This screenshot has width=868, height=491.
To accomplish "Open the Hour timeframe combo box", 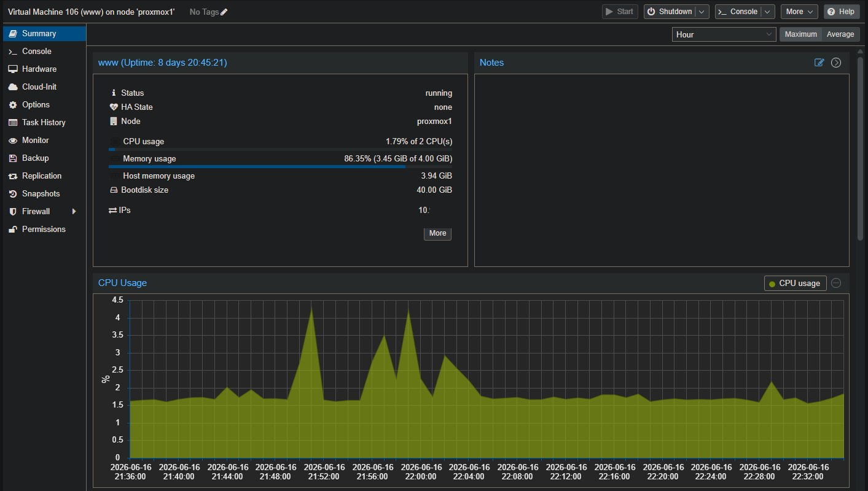I will coord(724,34).
